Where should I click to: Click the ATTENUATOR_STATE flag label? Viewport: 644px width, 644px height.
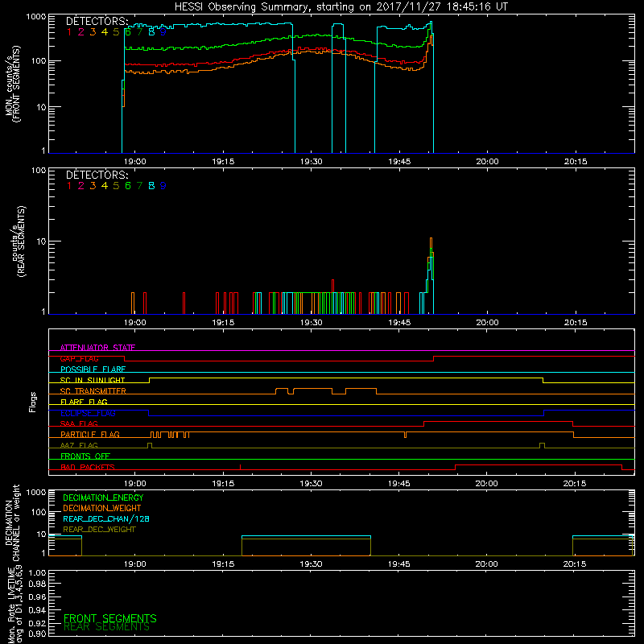pos(97,348)
